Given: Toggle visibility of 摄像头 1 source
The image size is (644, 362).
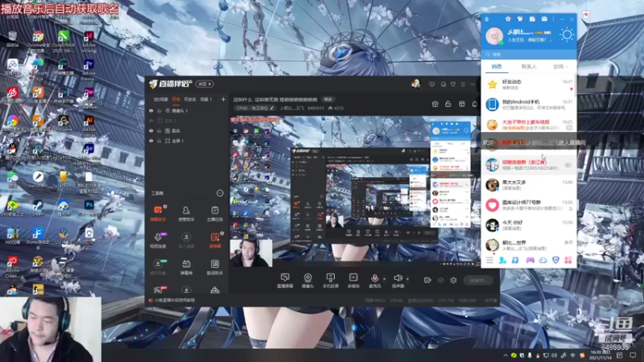Looking at the screenshot, I should click(151, 111).
